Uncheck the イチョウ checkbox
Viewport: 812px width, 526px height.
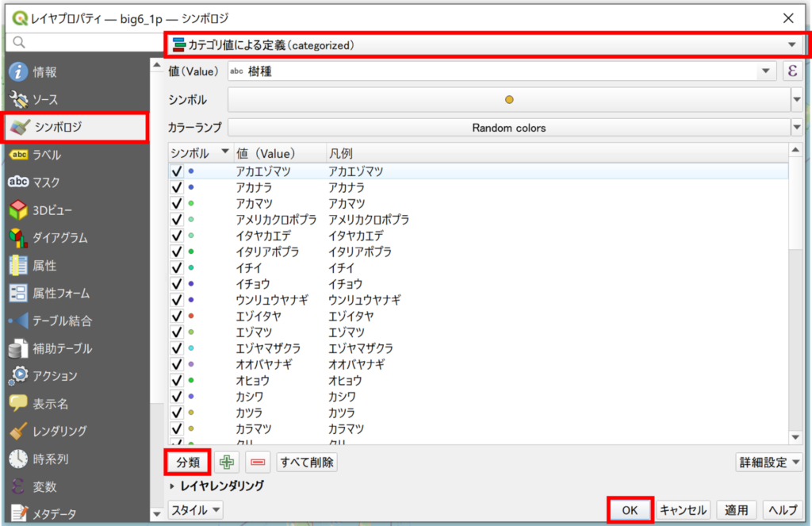point(177,283)
